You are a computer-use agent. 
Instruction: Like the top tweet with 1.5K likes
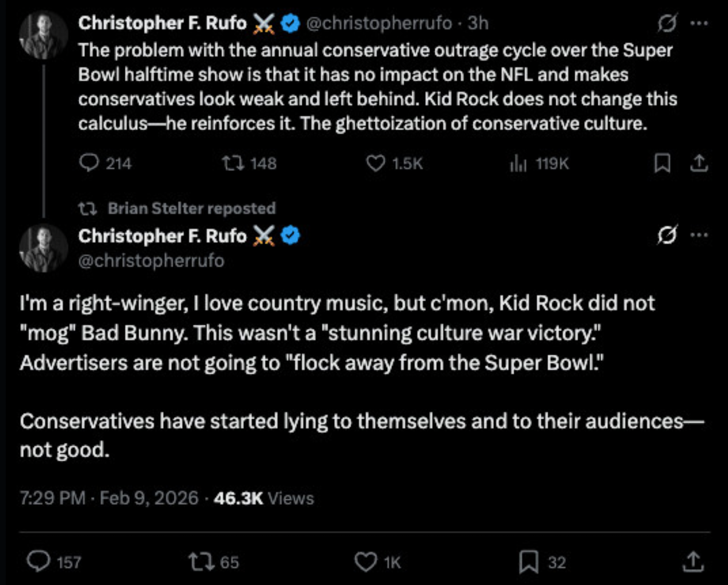tap(377, 163)
